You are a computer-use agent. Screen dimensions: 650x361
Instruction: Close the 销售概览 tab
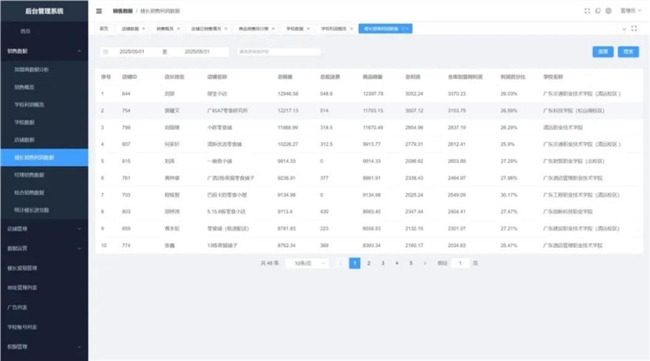pyautogui.click(x=178, y=29)
